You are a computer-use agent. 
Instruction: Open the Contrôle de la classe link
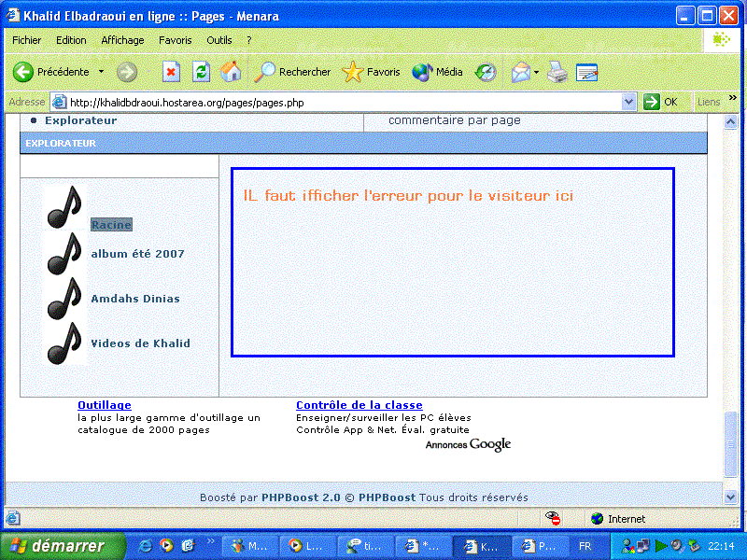pos(359,405)
